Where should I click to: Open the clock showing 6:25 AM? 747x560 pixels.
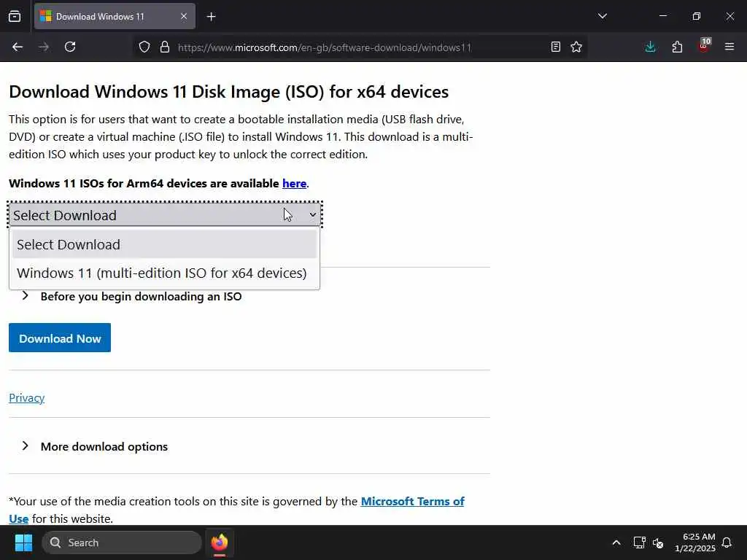694,542
